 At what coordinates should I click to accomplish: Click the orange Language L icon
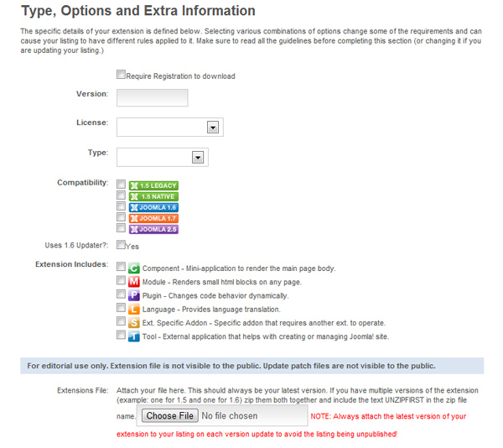pos(134,309)
